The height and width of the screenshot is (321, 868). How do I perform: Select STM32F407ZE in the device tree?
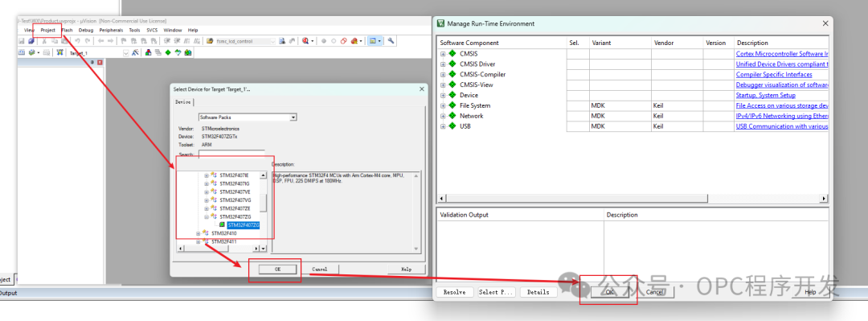coord(235,208)
